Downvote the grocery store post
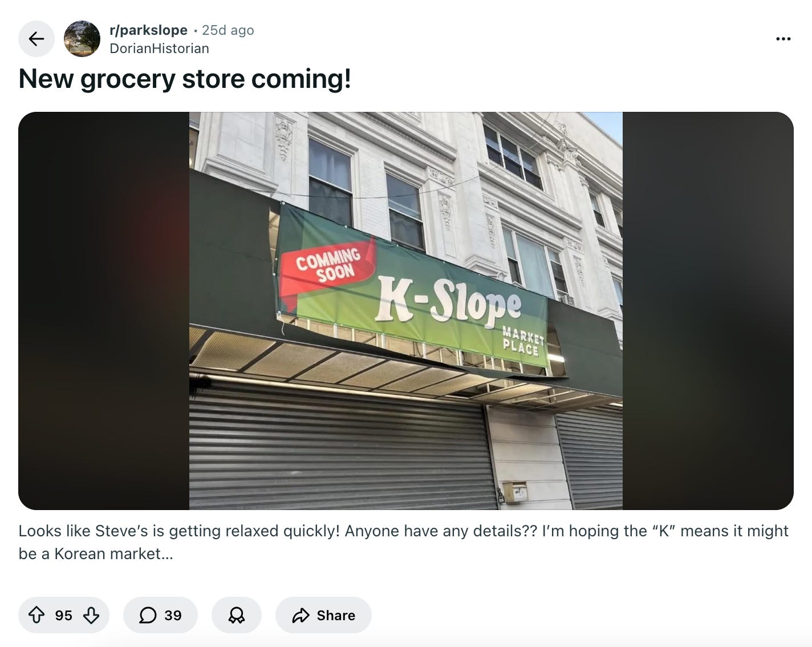Viewport: 812px width, 647px height. click(x=91, y=615)
